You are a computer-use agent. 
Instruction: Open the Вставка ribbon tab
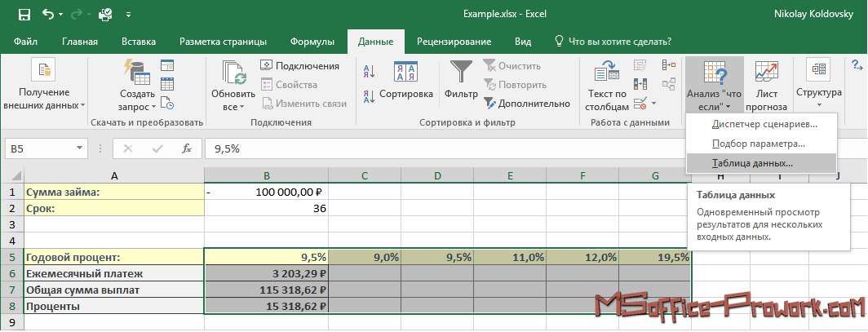click(x=139, y=42)
